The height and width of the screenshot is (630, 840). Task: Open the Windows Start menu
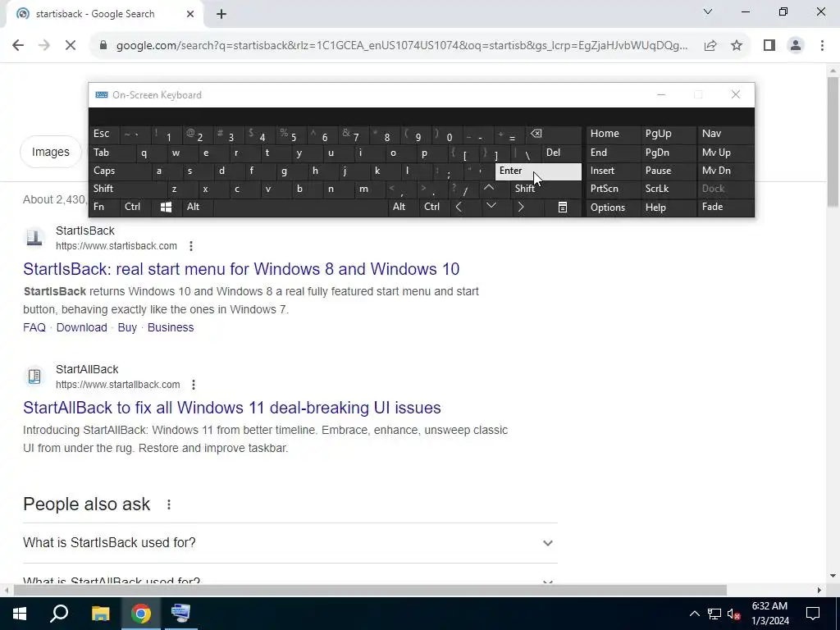pos(20,614)
